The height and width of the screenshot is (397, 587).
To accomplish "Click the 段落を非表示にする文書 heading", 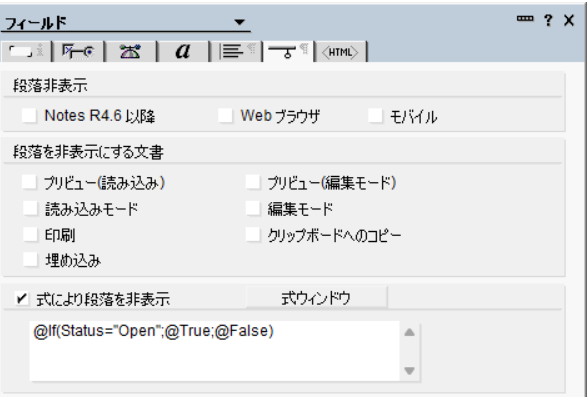I will [x=88, y=152].
